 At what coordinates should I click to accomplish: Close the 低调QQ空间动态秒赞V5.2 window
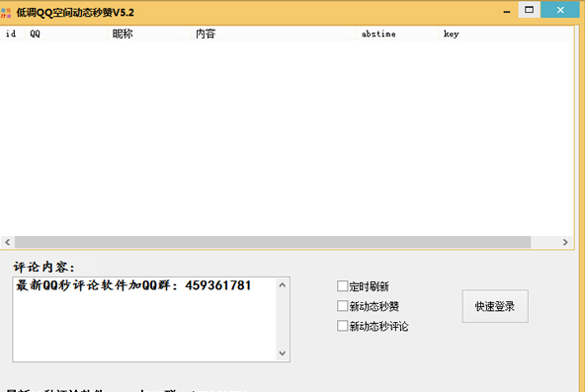pyautogui.click(x=560, y=10)
